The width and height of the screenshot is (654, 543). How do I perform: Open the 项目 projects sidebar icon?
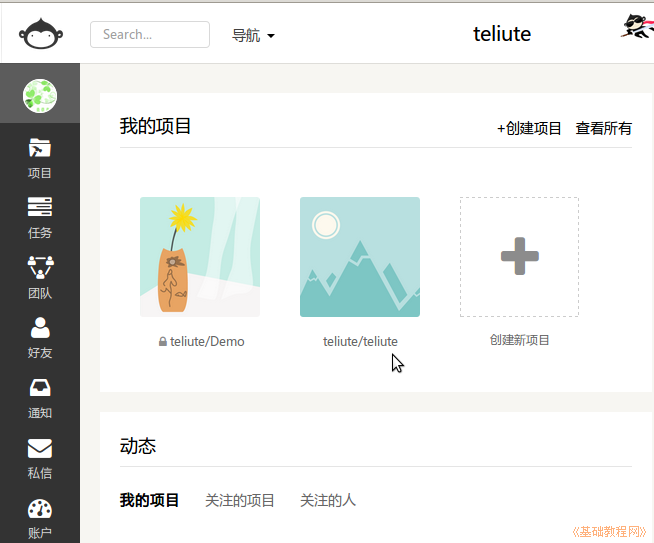tap(40, 149)
